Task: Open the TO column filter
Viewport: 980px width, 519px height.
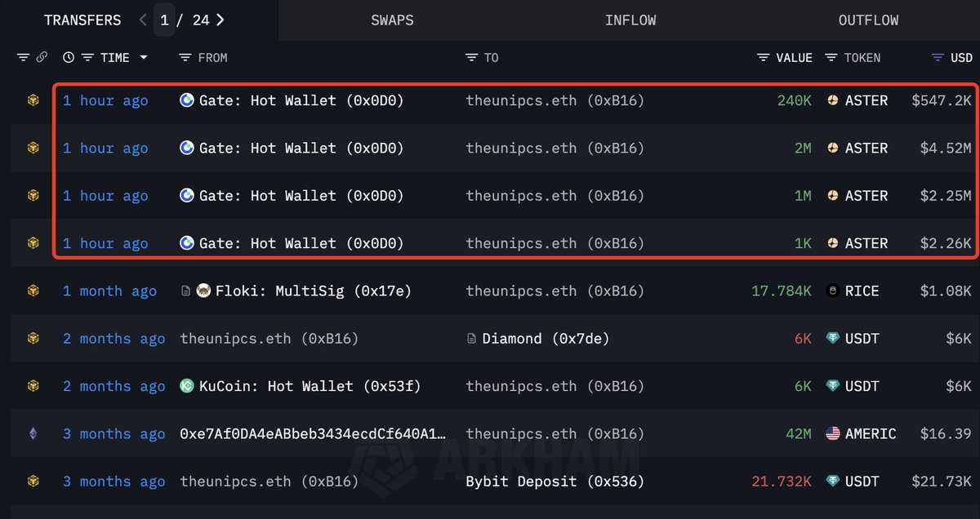Action: pos(471,58)
